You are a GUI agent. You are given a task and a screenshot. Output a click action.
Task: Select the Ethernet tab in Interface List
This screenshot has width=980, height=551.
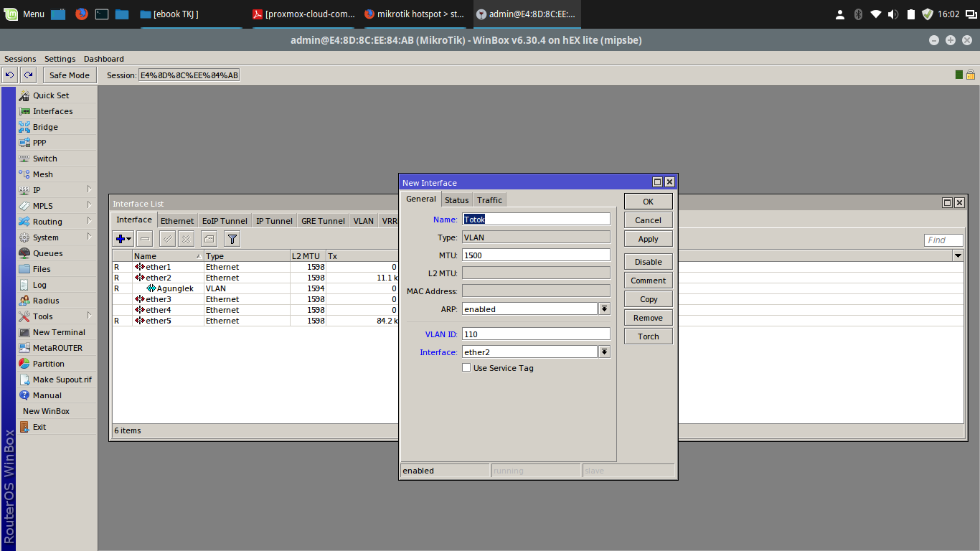click(x=177, y=221)
